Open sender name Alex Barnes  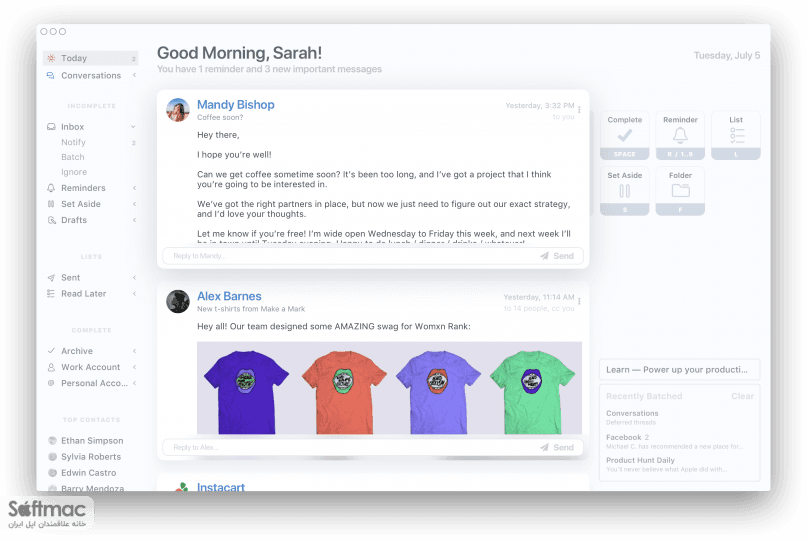click(x=229, y=296)
